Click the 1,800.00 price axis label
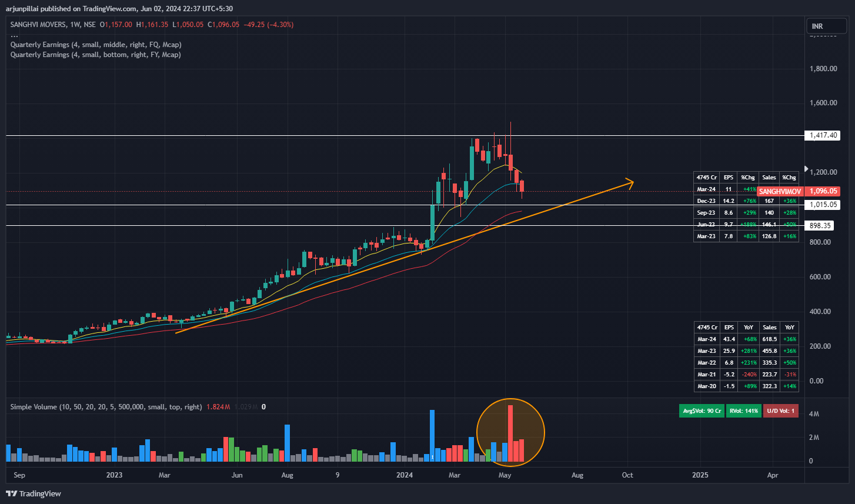The height and width of the screenshot is (504, 855). click(x=823, y=69)
